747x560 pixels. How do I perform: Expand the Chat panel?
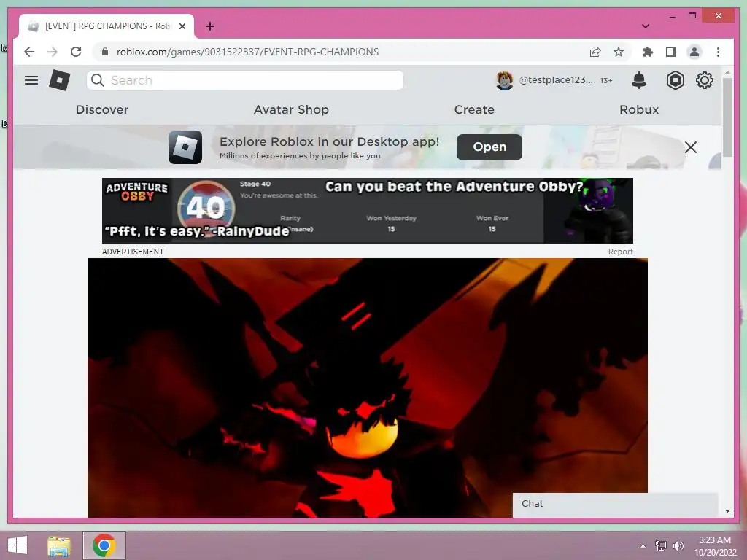point(615,504)
